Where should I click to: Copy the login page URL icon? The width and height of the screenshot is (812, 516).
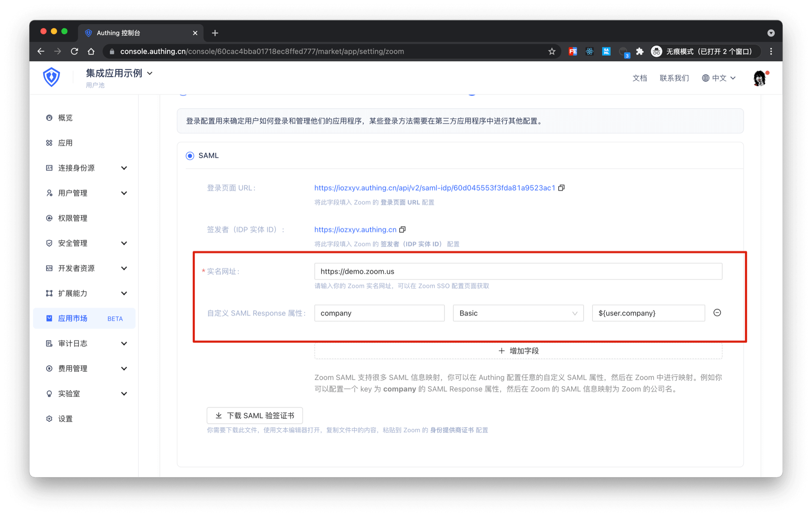[x=561, y=188]
